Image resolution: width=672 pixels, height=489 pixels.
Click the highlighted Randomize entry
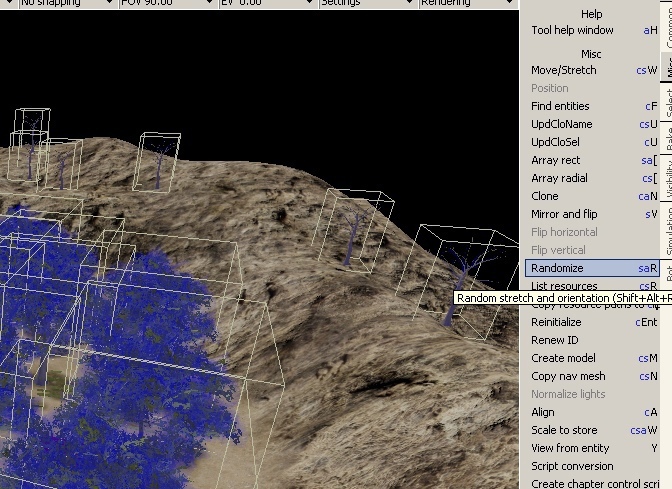[593, 268]
